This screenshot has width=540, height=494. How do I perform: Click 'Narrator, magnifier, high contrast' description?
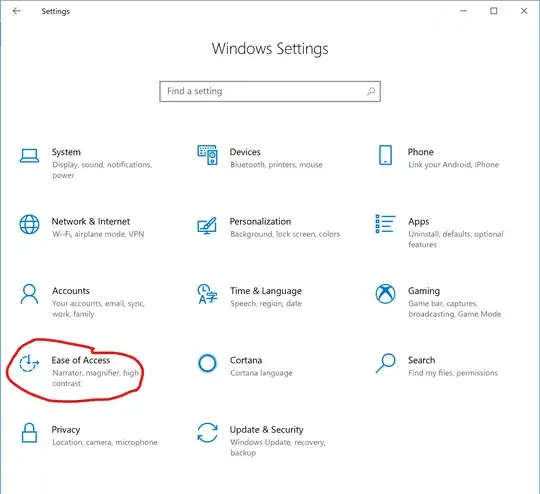coord(95,378)
